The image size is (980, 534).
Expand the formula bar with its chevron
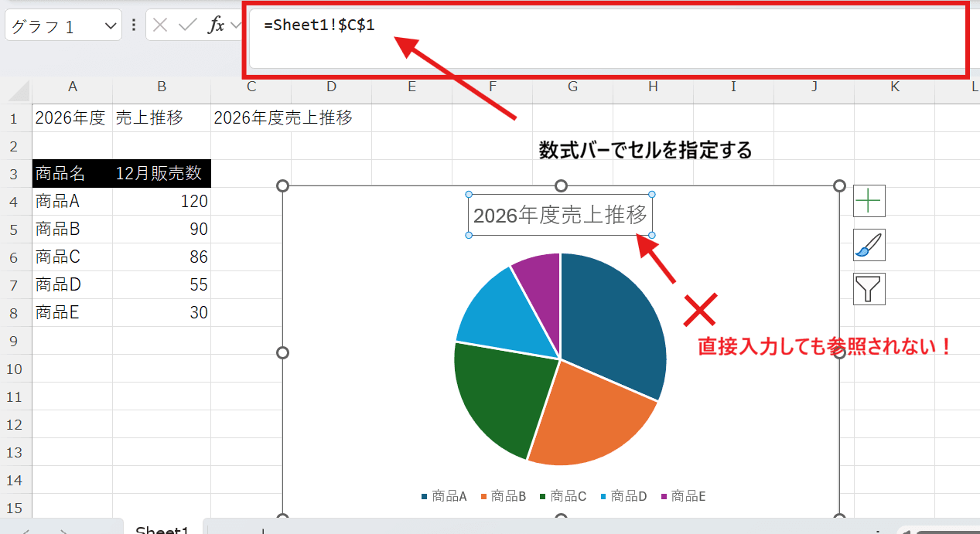[x=235, y=25]
